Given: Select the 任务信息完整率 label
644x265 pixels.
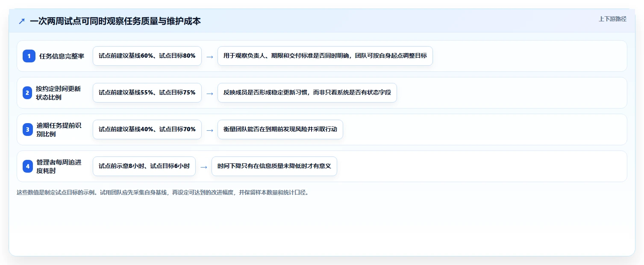Looking at the screenshot, I should [62, 56].
